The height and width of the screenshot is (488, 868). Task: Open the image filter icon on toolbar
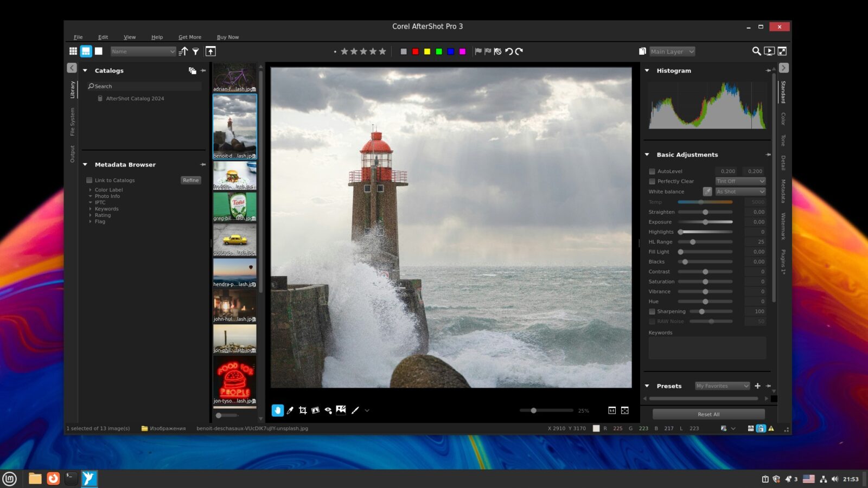(195, 51)
